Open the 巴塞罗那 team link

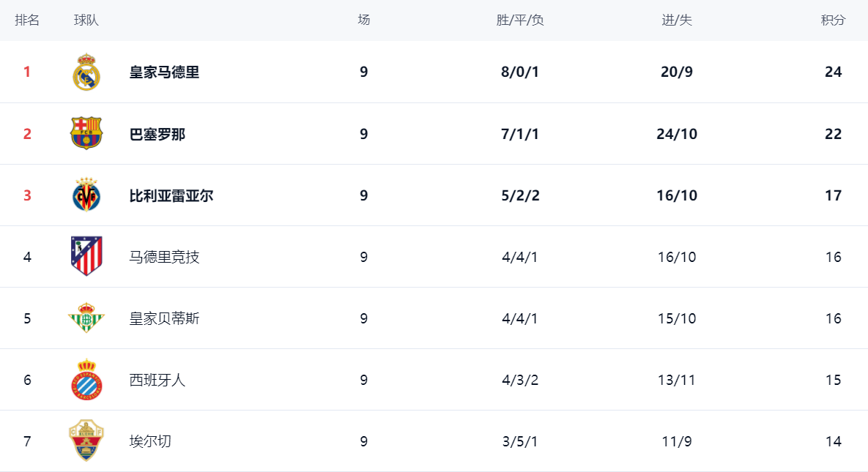[x=157, y=134]
